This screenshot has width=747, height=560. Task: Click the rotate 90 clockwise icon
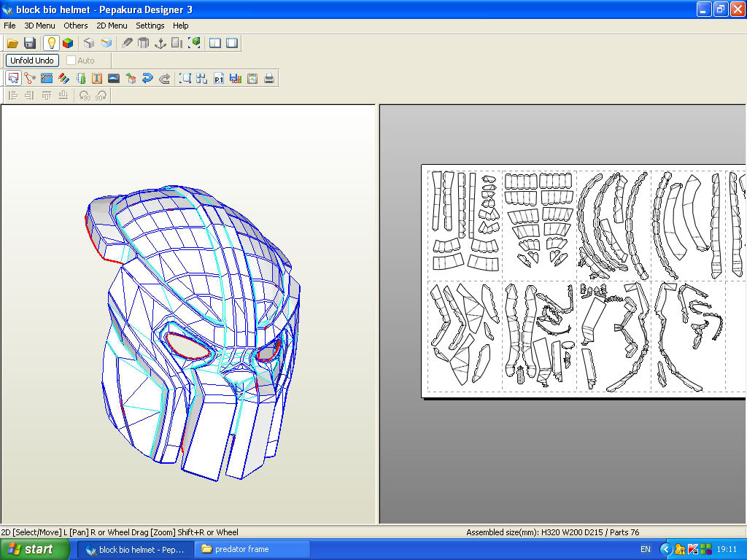[x=101, y=96]
